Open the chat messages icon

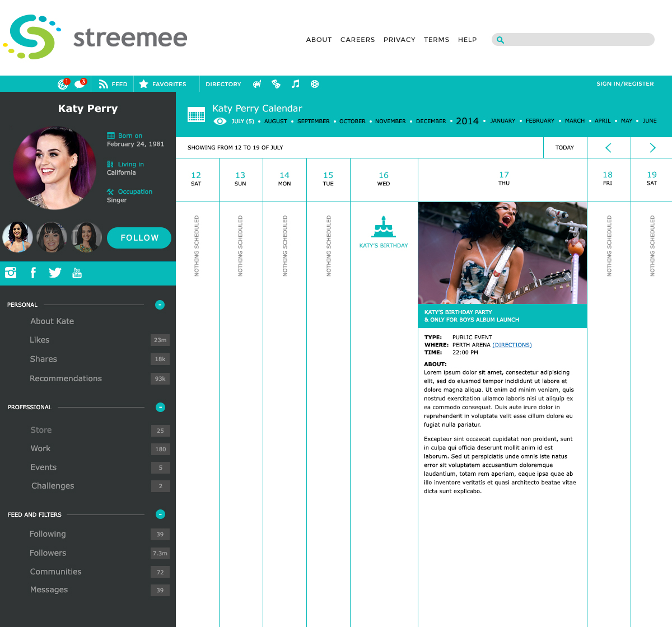tap(80, 83)
